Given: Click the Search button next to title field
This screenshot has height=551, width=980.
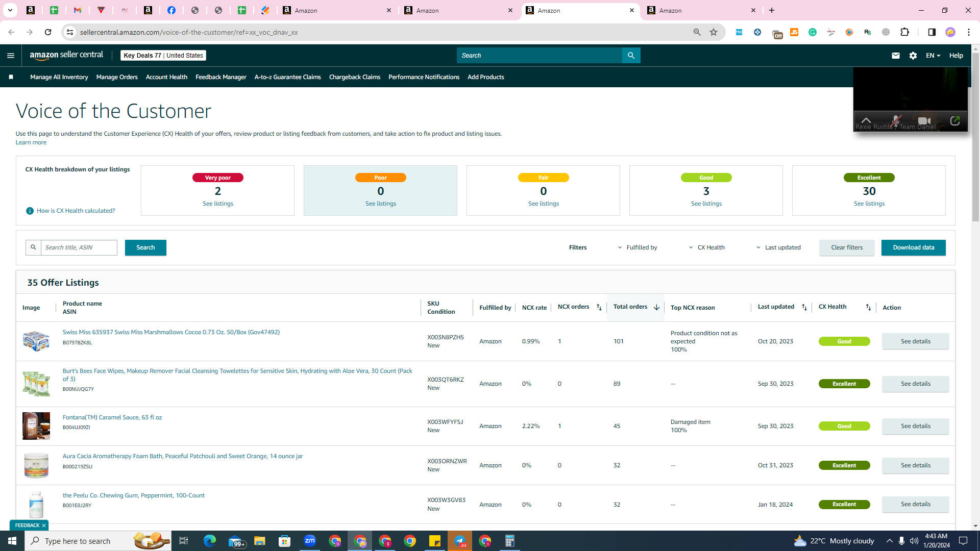Looking at the screenshot, I should pyautogui.click(x=145, y=247).
